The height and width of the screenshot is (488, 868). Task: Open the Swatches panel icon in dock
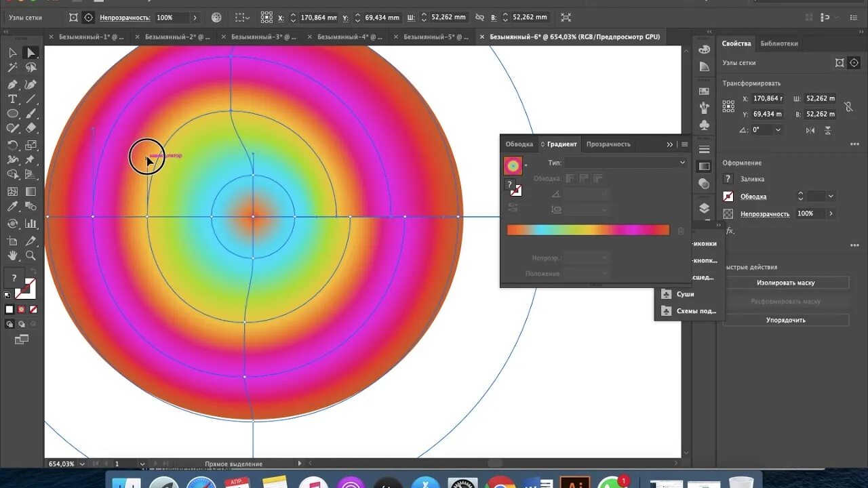click(x=704, y=91)
